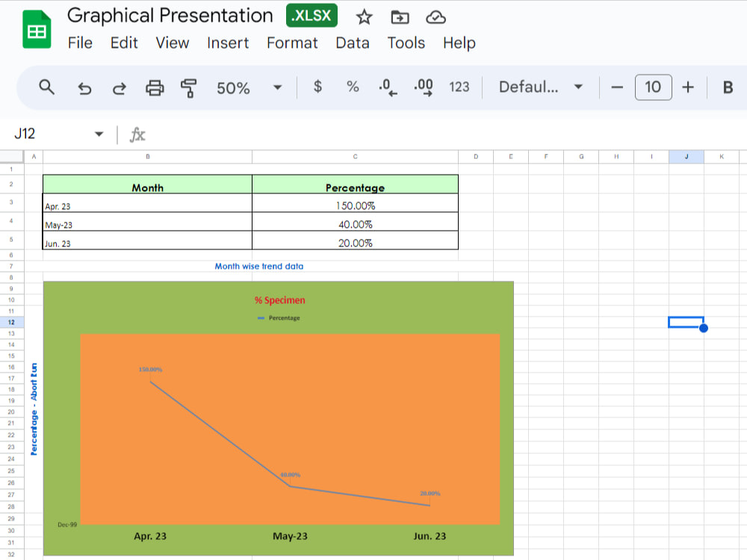Screen dimensions: 747x560
Task: Print the spreadsheet
Action: pos(155,87)
